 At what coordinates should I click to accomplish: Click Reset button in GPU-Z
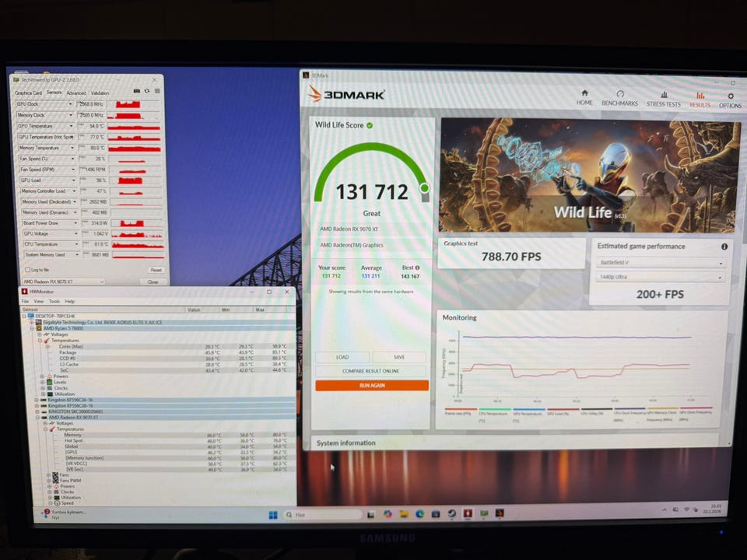click(156, 270)
